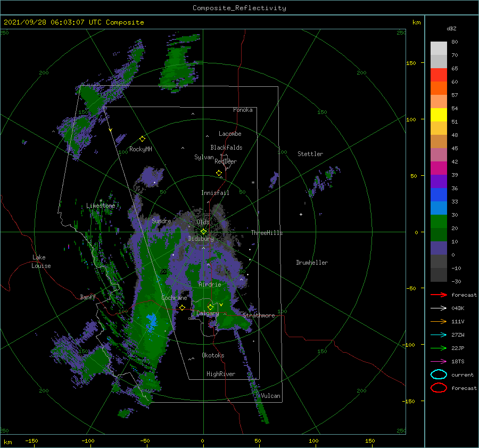Pick the green 22JP arrow icon
This screenshot has width=479, height=448.
439,348
